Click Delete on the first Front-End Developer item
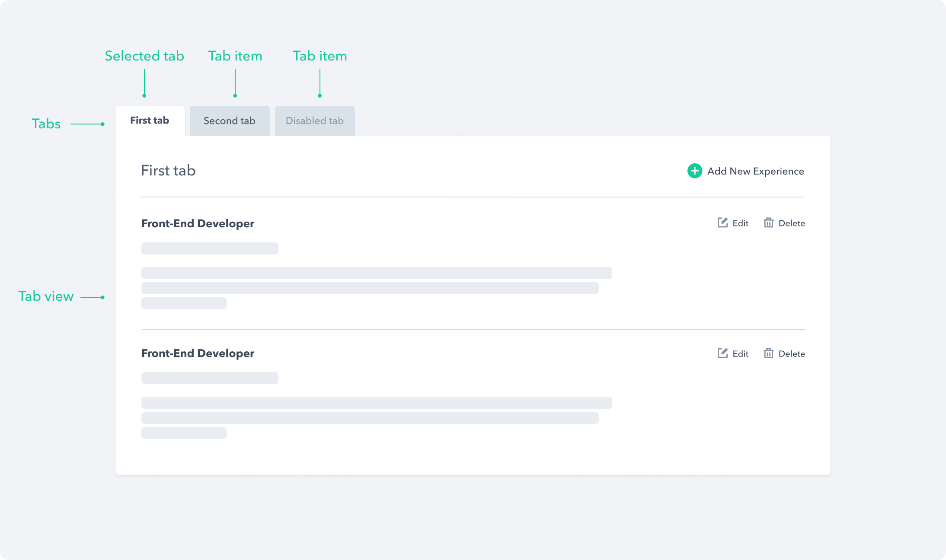Viewport: 946px width, 560px height. pyautogui.click(x=792, y=223)
